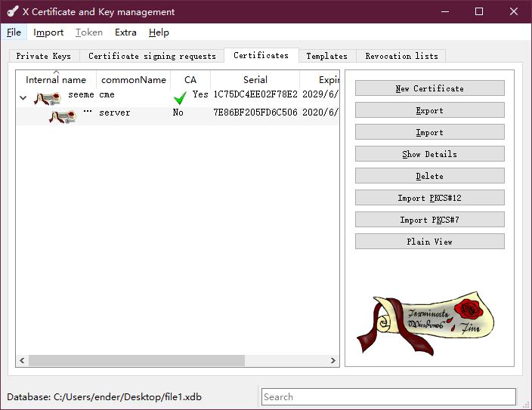Click the 2020/6/ expiry date cell
This screenshot has width=532, height=410.
320,113
